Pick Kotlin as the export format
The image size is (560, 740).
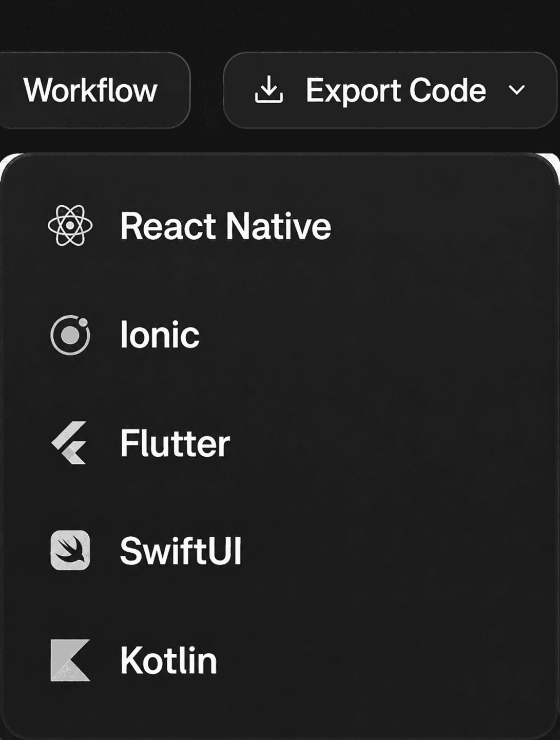click(x=280, y=660)
